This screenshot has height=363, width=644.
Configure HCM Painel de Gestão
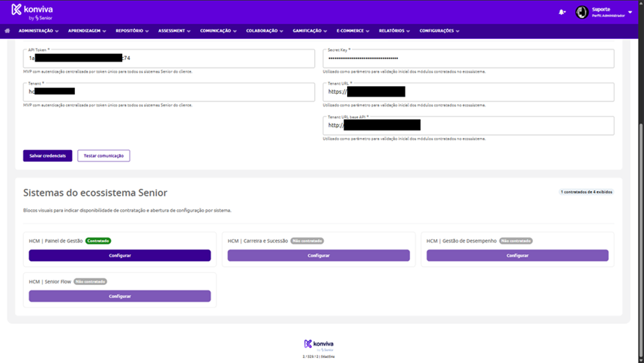click(x=119, y=255)
